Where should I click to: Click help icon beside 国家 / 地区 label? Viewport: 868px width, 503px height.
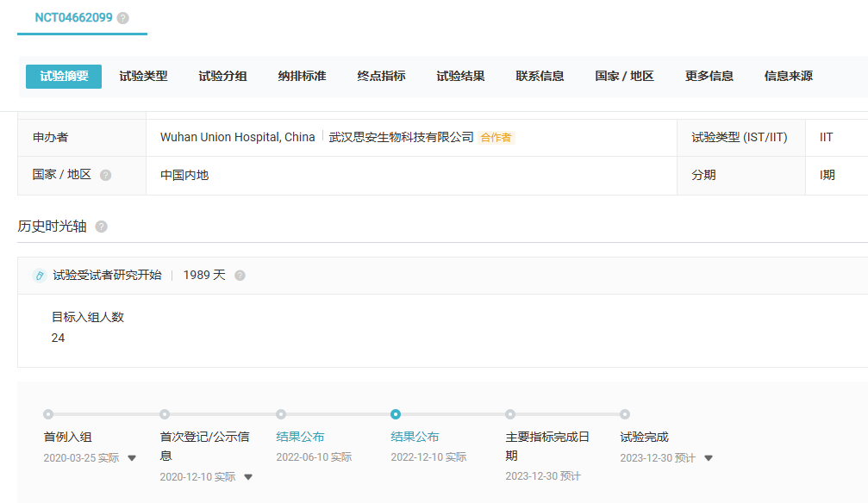105,175
